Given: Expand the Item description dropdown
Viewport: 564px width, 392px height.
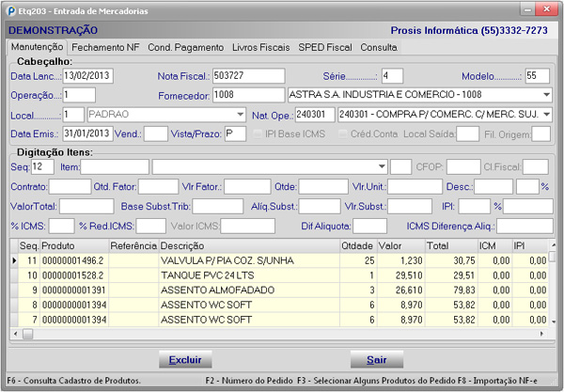Looking at the screenshot, I should point(382,167).
